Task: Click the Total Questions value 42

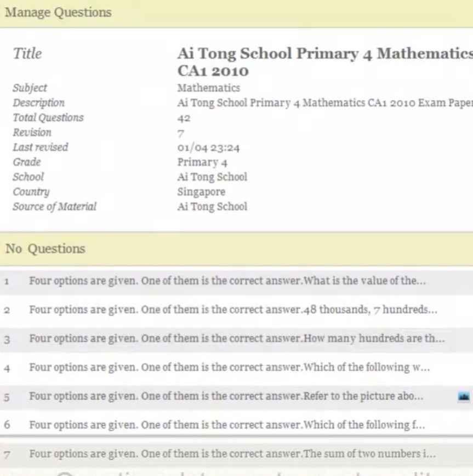Action: coord(184,118)
